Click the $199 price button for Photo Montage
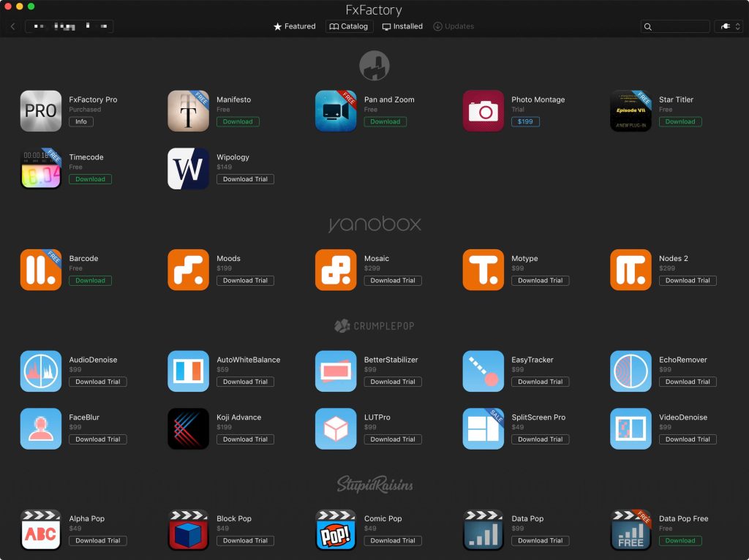 pos(525,121)
